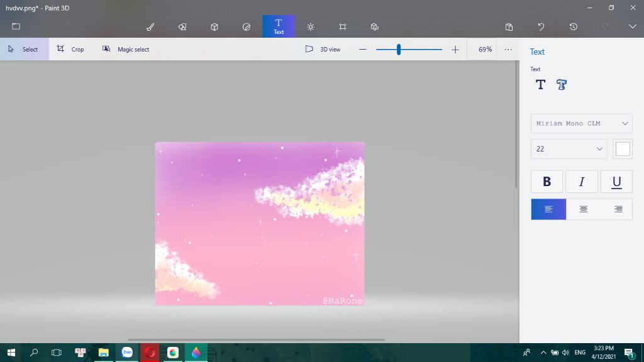Open the Miriam Mono CLM font dropdown
The image size is (644, 362).
coord(580,123)
